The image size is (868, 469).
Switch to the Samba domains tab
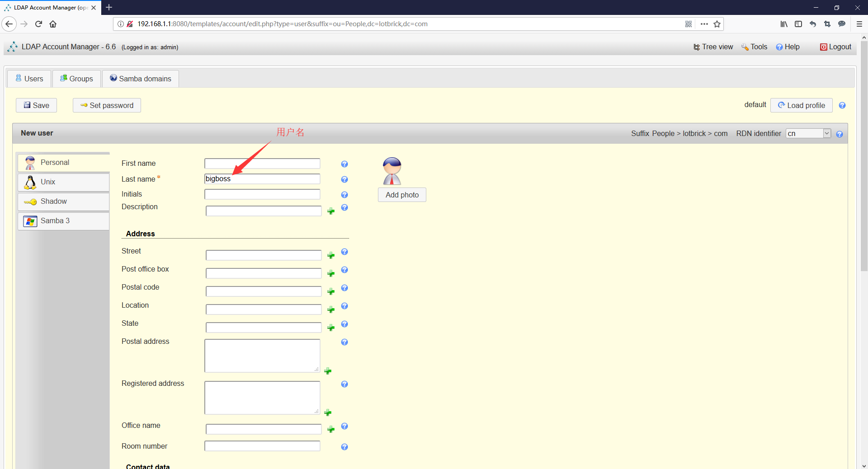point(141,79)
